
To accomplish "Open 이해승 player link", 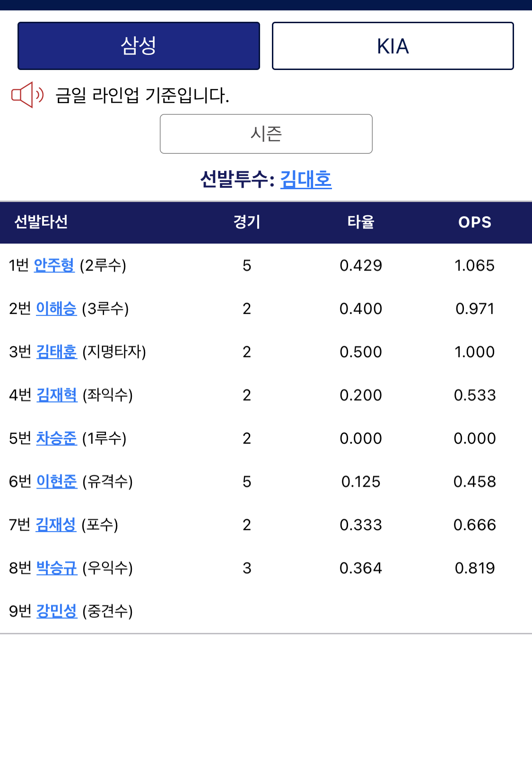I will (56, 308).
